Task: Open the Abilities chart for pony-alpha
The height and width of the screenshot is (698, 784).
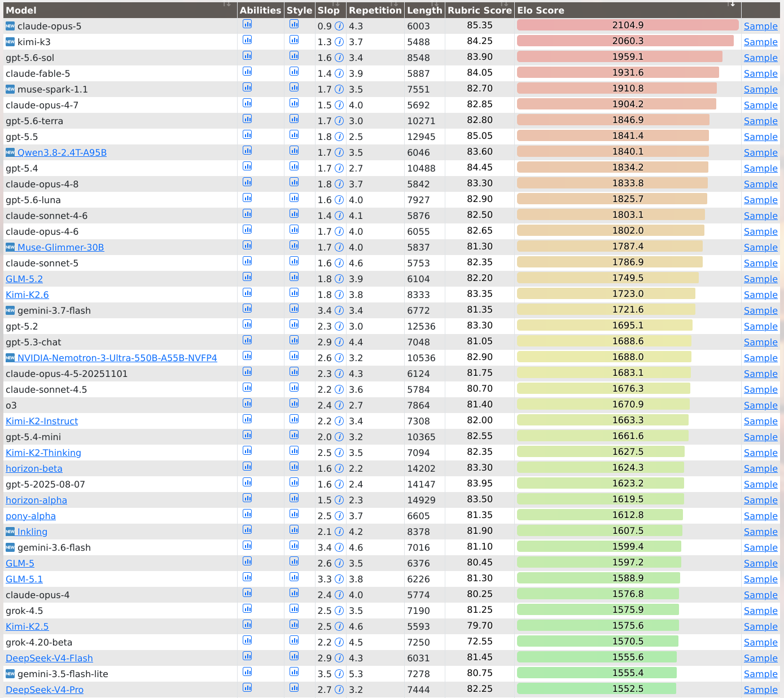Action: [247, 514]
